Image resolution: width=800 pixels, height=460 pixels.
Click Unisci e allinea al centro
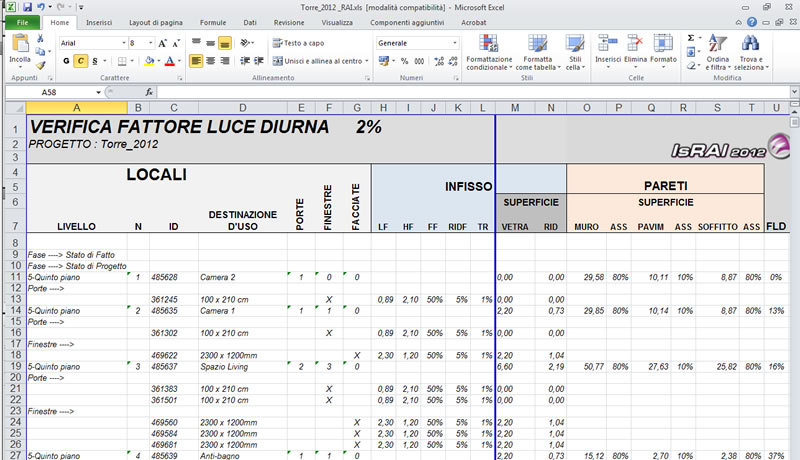316,61
